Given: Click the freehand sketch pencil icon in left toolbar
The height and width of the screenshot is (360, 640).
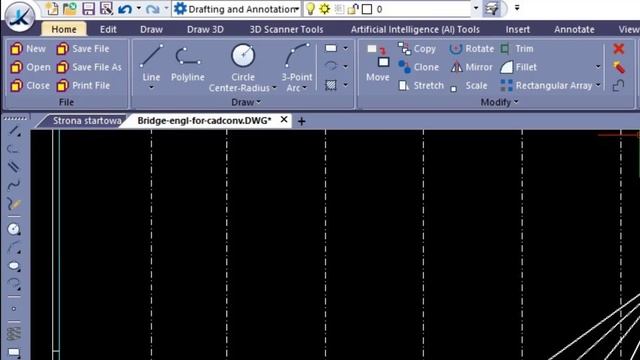Looking at the screenshot, I should click(14, 204).
